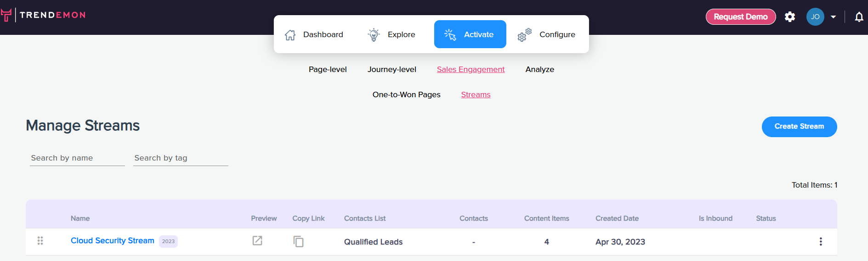Image resolution: width=868 pixels, height=261 pixels.
Task: Select Sales Engagement submenu
Action: pyautogui.click(x=471, y=69)
